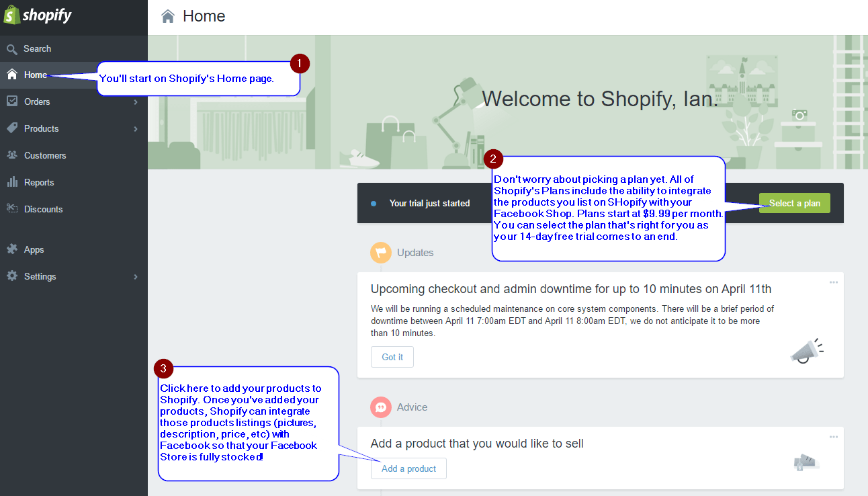Expand the Settings submenu chevron
Screen dimensions: 868x496
point(136,277)
